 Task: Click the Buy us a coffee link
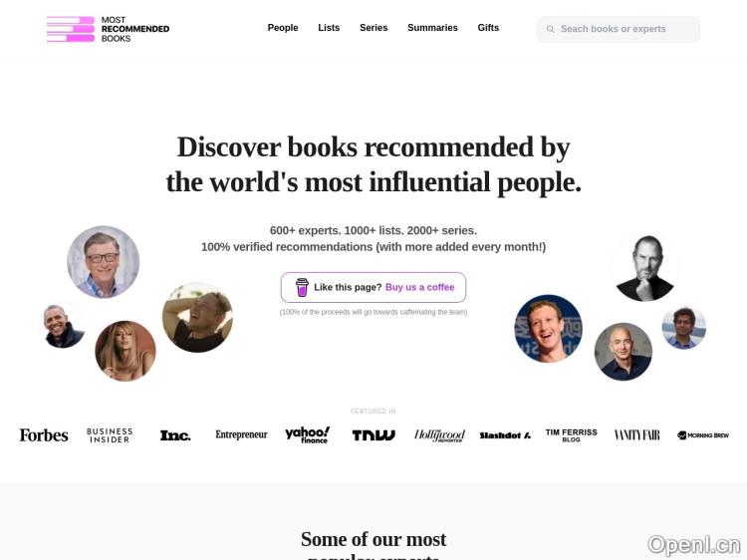419,287
